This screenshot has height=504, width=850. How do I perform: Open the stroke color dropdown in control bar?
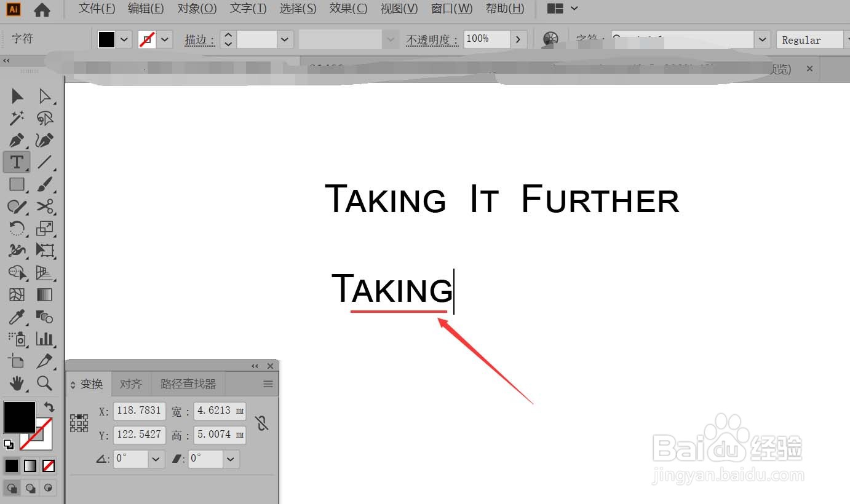click(165, 40)
